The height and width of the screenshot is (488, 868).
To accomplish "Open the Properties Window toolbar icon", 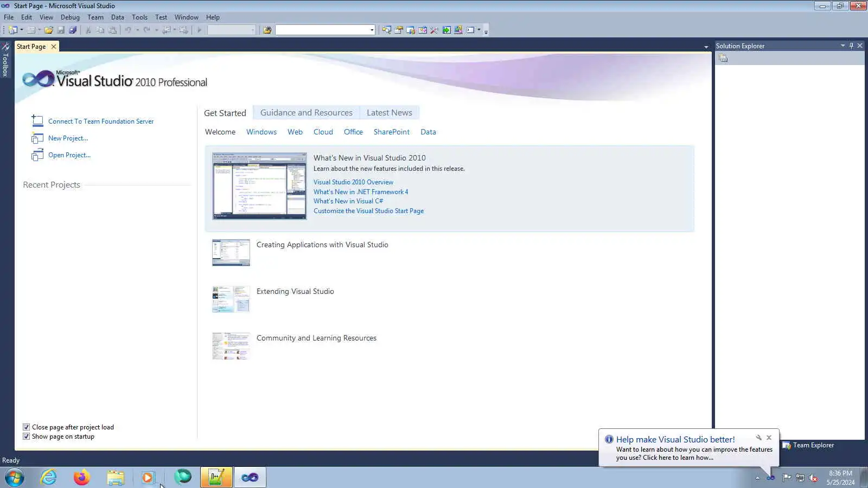I will click(399, 30).
